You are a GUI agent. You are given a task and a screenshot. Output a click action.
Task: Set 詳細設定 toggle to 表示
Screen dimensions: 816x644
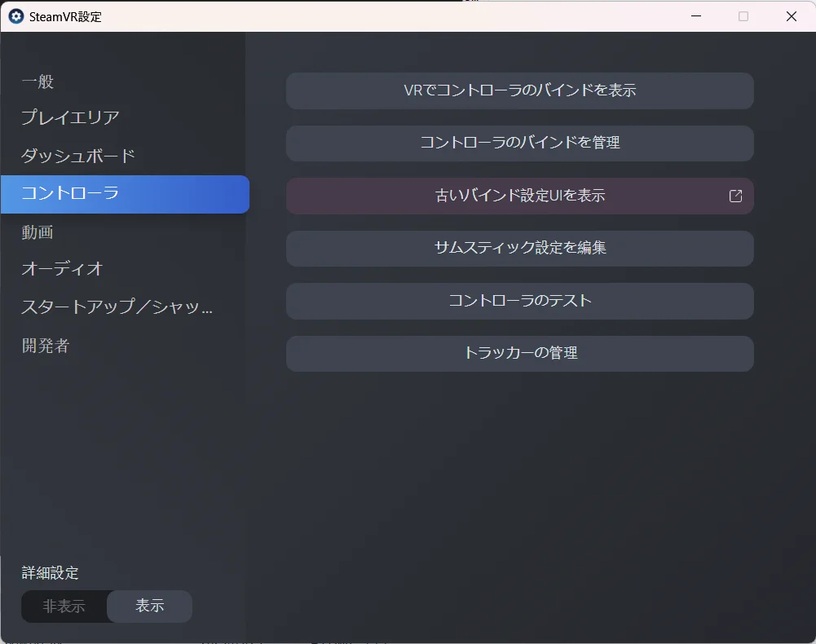[150, 607]
